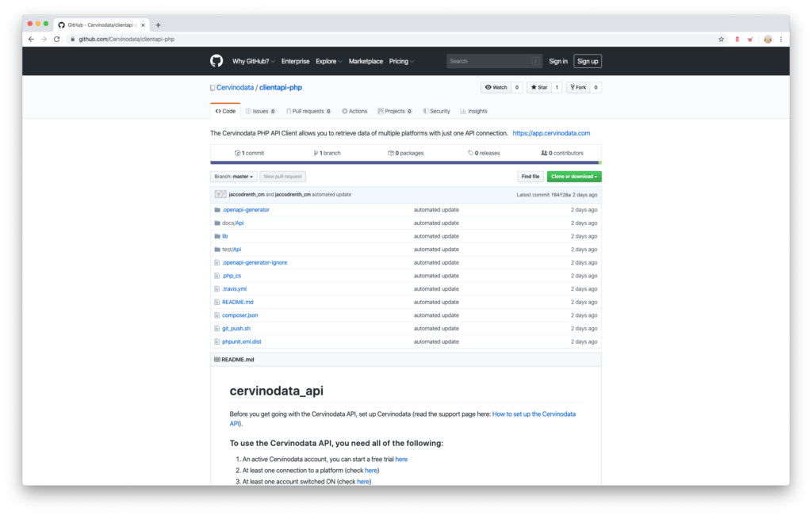Select the Code tab

point(225,111)
